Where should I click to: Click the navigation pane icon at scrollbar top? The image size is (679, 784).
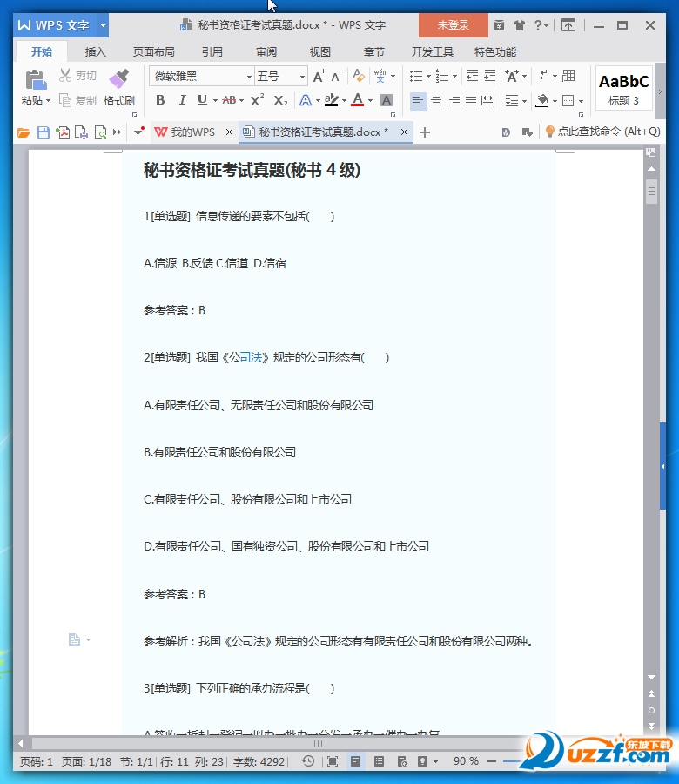(650, 152)
